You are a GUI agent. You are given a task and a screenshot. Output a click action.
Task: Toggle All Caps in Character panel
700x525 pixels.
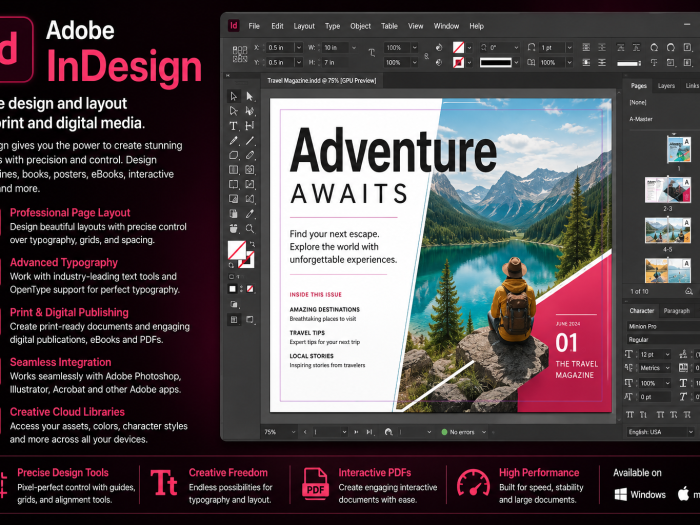coord(629,415)
